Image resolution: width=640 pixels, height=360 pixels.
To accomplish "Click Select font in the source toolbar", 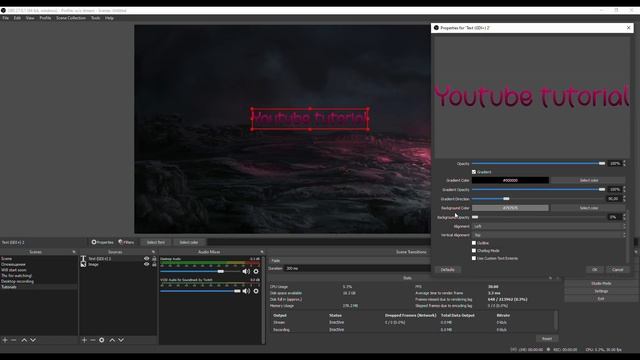I will pos(156,242).
